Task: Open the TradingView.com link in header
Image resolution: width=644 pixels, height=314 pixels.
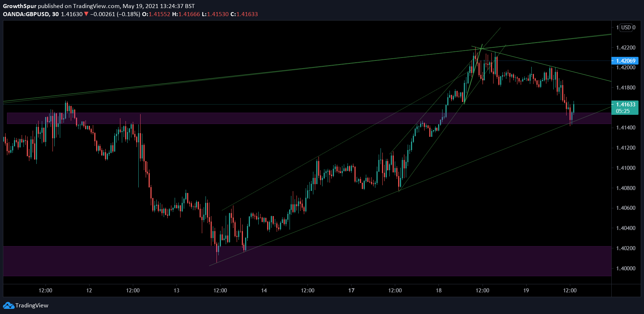Action: [x=97, y=6]
